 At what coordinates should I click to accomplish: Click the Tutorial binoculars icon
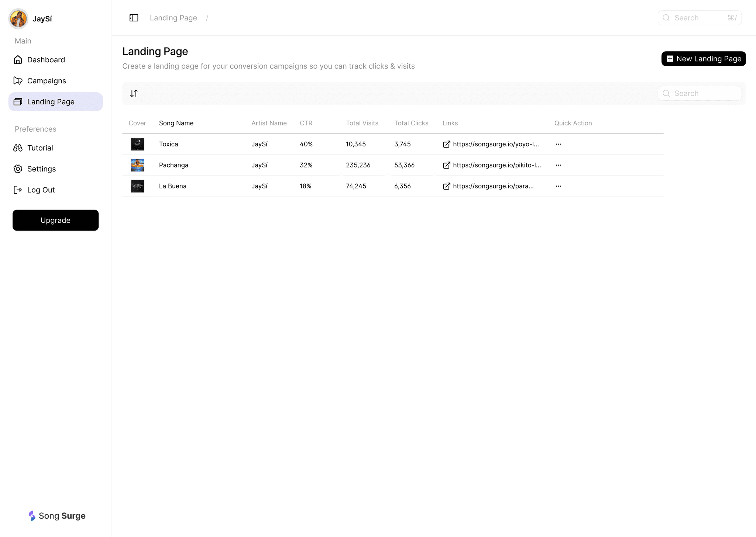[18, 148]
